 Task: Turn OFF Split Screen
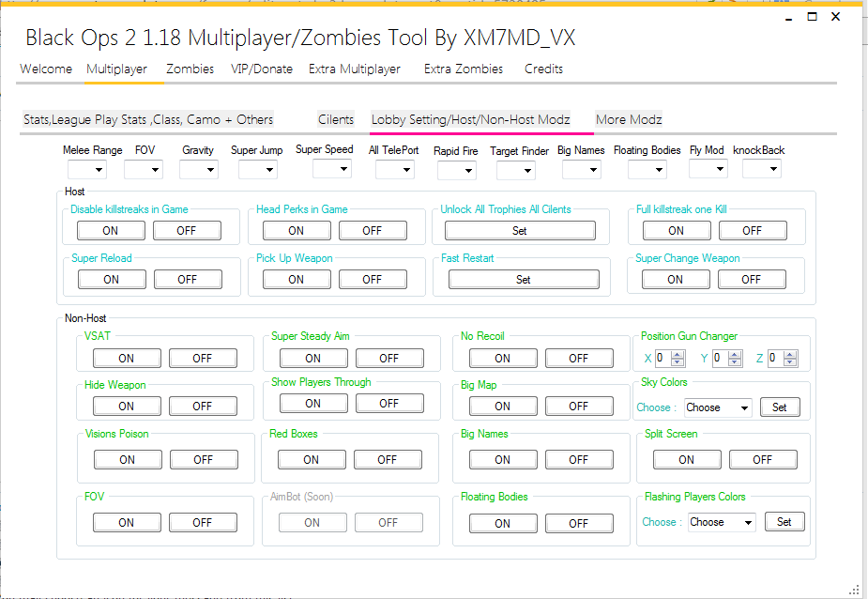[x=763, y=460]
